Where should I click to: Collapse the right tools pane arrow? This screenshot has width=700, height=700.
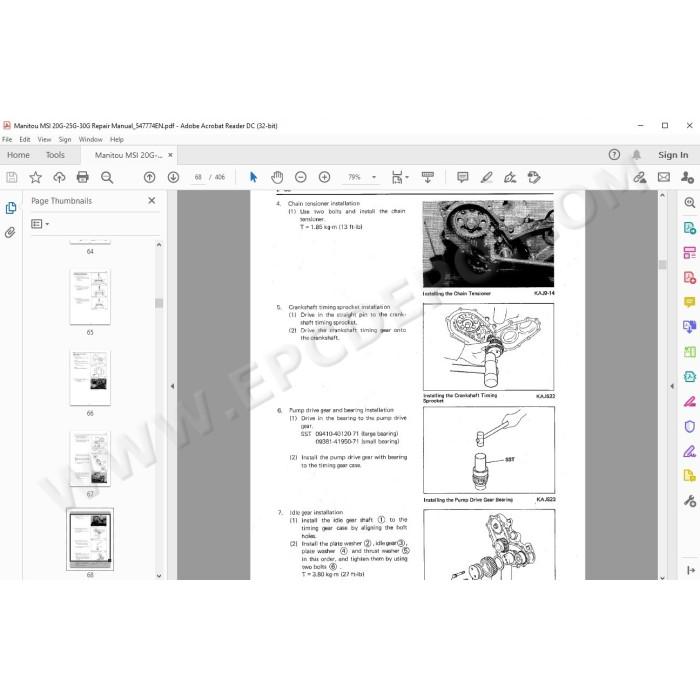click(672, 386)
